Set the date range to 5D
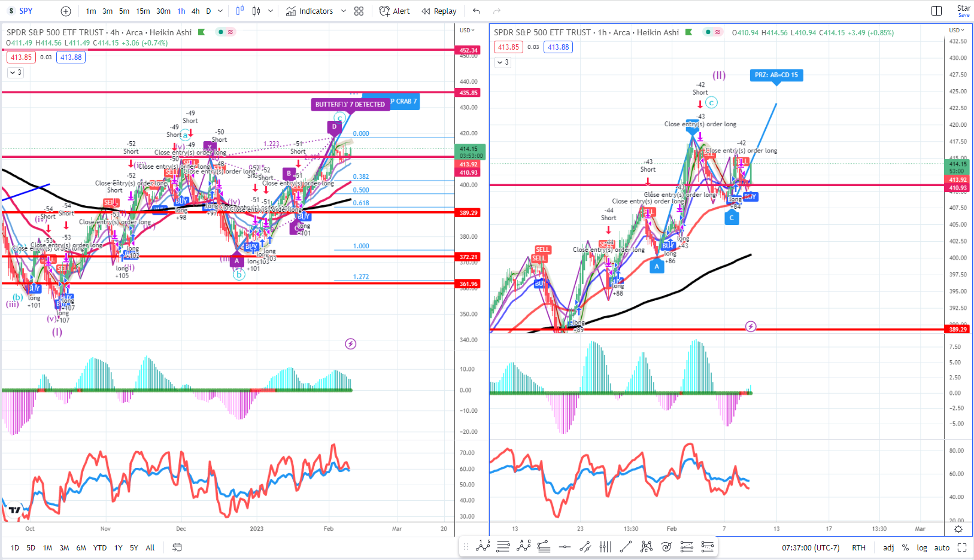Image resolution: width=974 pixels, height=560 pixels. tap(31, 547)
